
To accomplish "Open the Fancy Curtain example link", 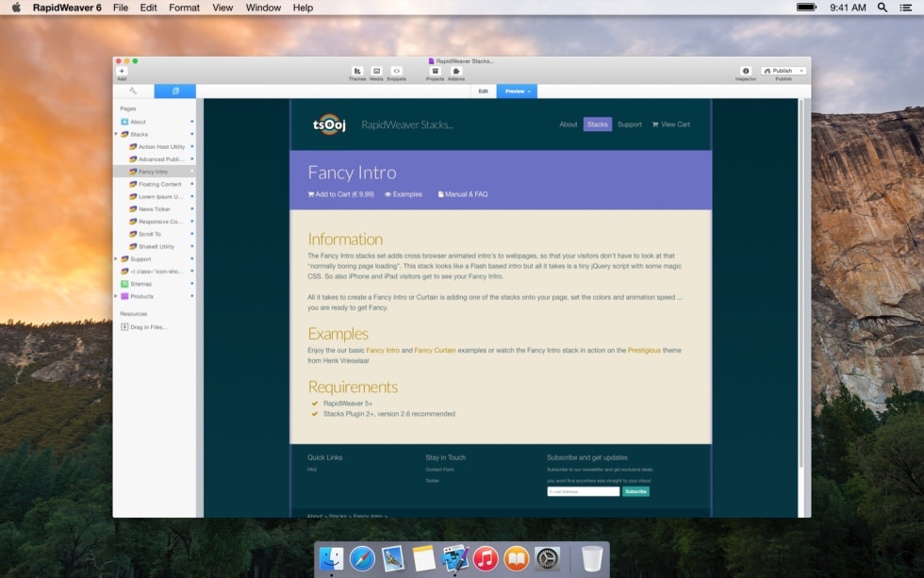I will coord(435,350).
